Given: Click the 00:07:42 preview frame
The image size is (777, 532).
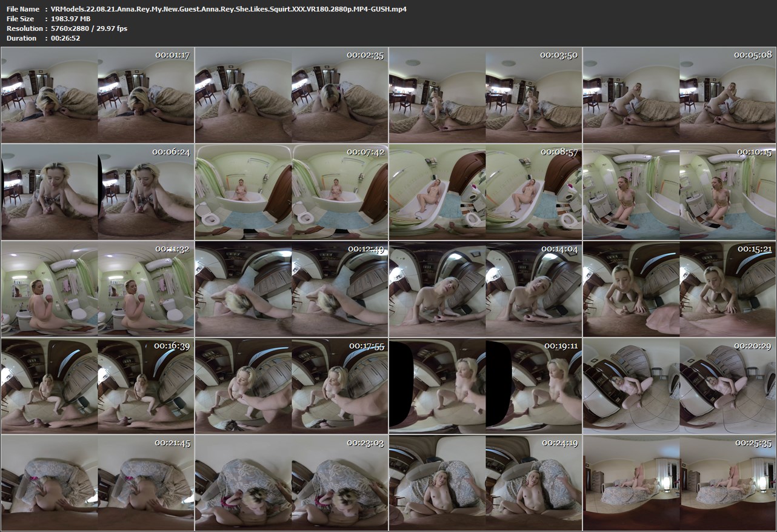Looking at the screenshot, I should (x=292, y=192).
